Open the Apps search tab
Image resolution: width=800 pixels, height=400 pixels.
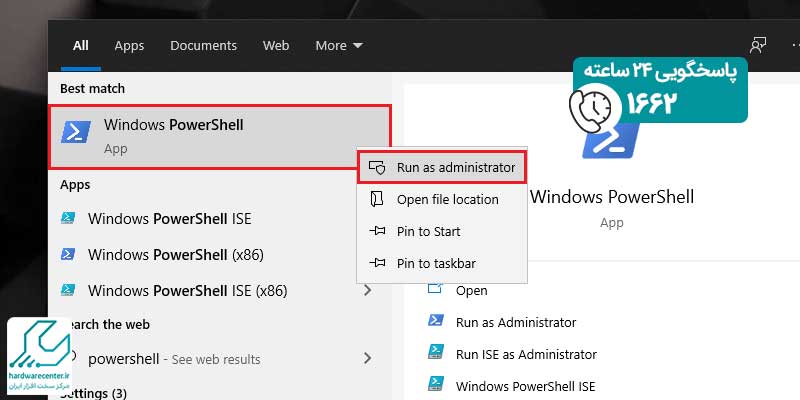129,45
